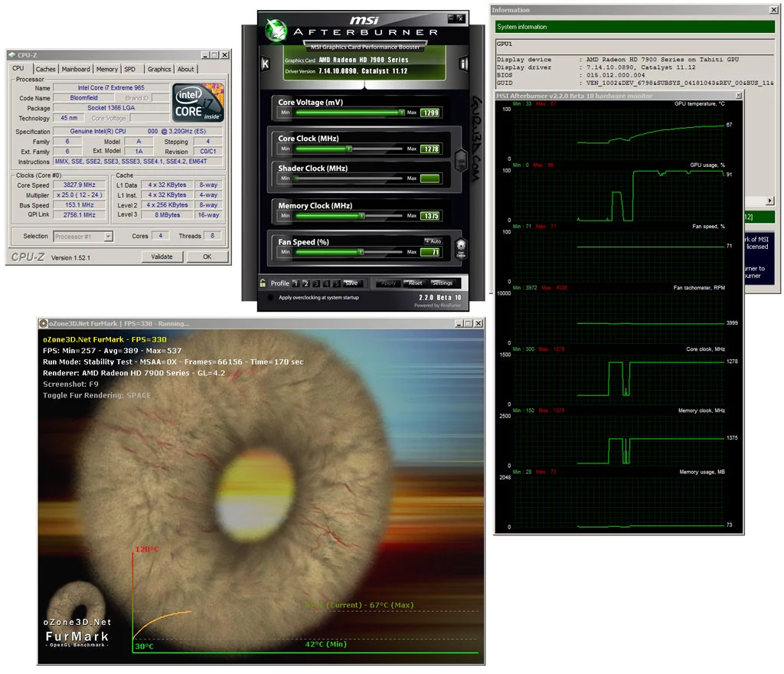Click the Core Voltage slider handle
Viewport: 784px width, 674px height.
coord(401,111)
